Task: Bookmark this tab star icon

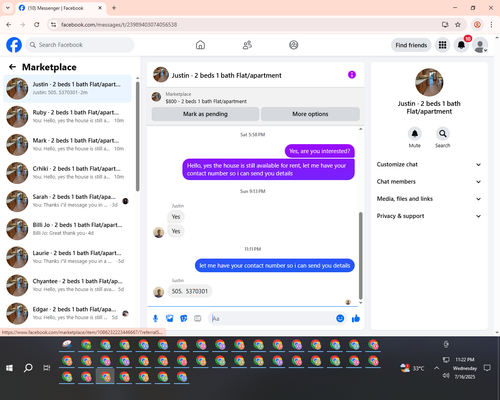Action: (x=458, y=25)
